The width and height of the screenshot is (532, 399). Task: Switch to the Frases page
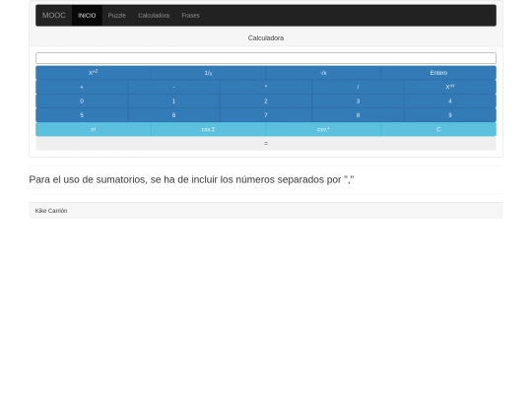point(191,15)
